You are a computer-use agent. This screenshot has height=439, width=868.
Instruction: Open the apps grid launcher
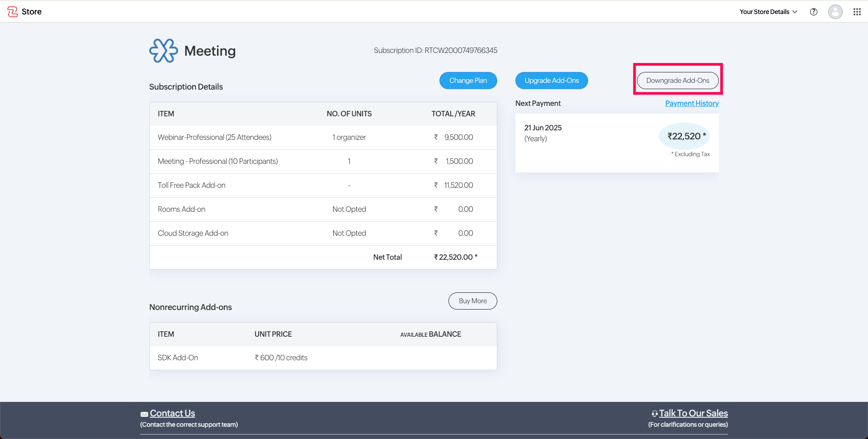(857, 12)
